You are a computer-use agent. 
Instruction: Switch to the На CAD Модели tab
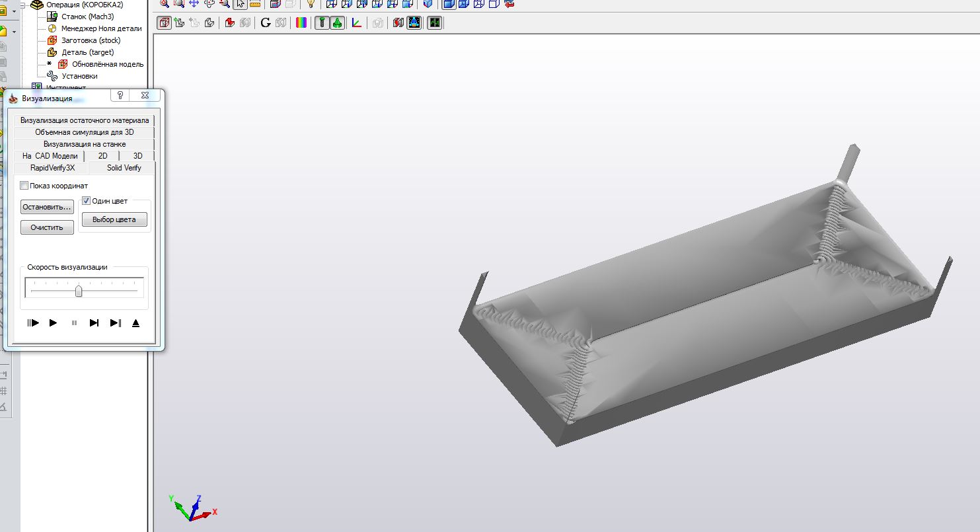tap(50, 156)
